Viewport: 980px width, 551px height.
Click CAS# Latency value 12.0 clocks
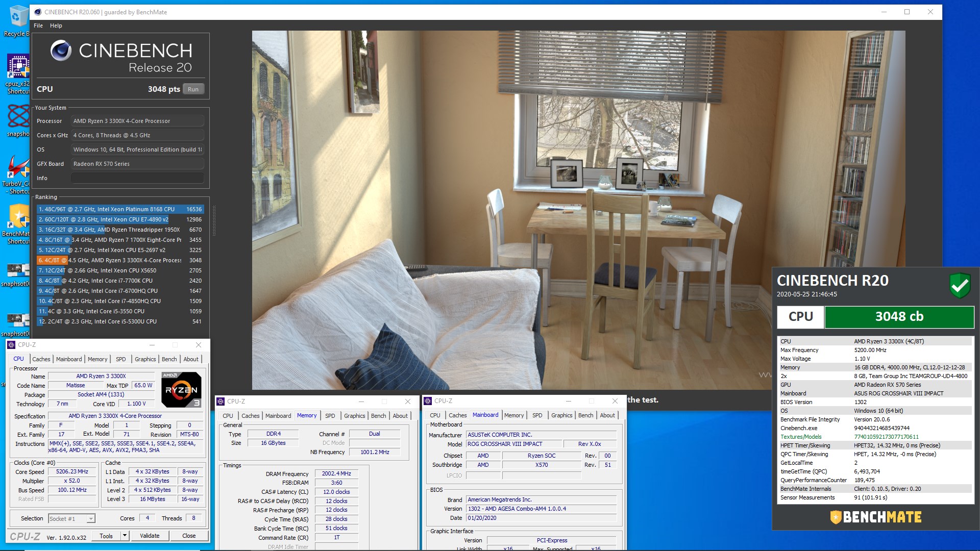(336, 492)
